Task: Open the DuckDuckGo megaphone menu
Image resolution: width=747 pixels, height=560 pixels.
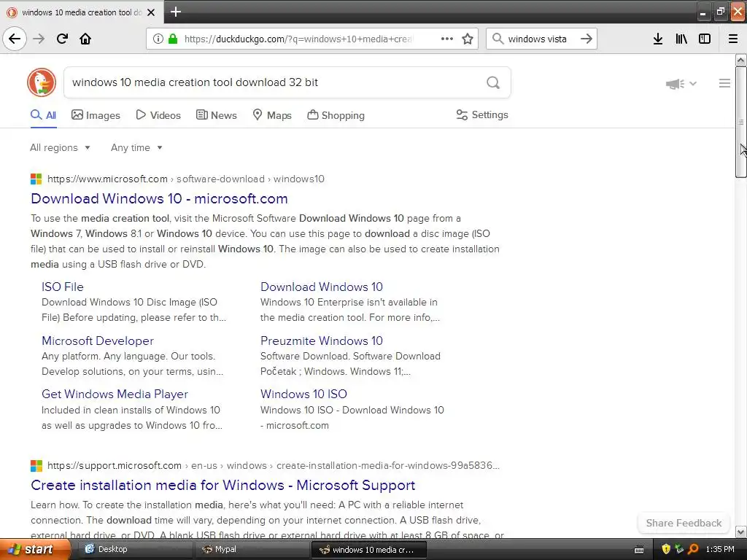Action: click(x=681, y=84)
